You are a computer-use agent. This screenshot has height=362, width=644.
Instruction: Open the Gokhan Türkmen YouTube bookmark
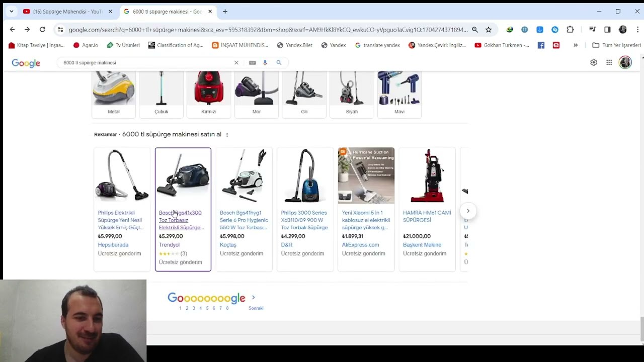coord(502,45)
